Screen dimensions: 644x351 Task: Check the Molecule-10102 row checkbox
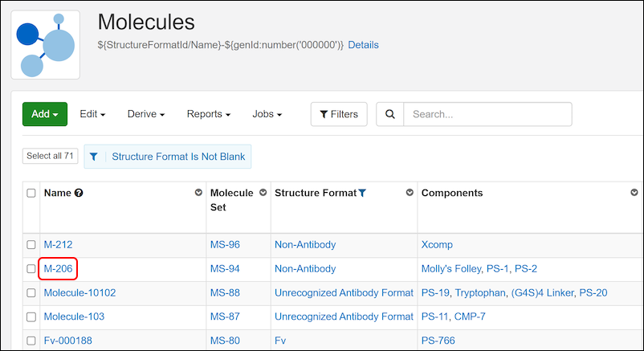pyautogui.click(x=31, y=292)
